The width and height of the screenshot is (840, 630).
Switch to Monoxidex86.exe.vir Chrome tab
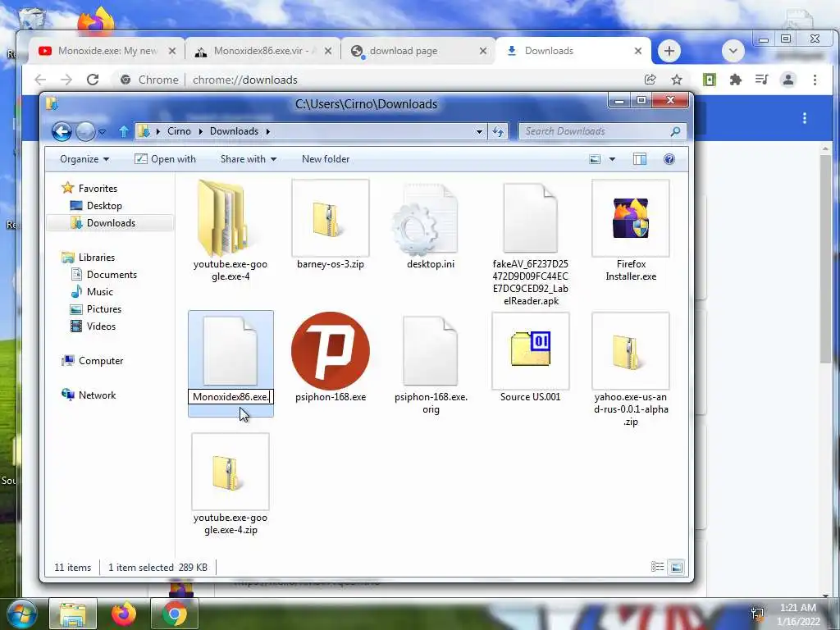click(x=262, y=51)
